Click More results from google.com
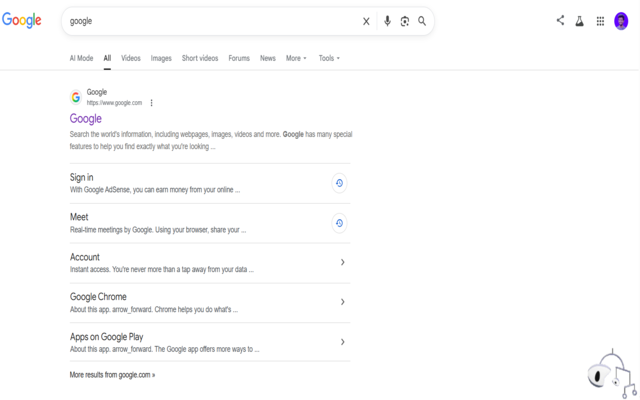 click(112, 375)
